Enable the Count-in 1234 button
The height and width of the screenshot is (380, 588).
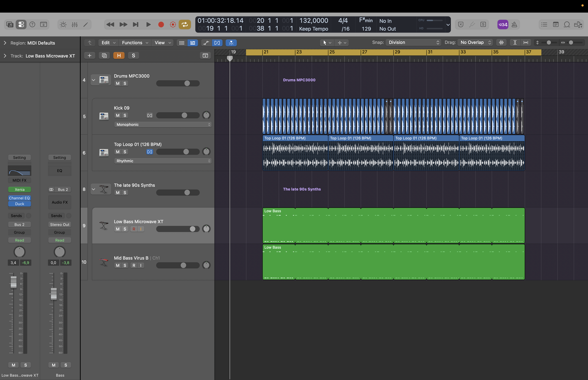tap(503, 24)
